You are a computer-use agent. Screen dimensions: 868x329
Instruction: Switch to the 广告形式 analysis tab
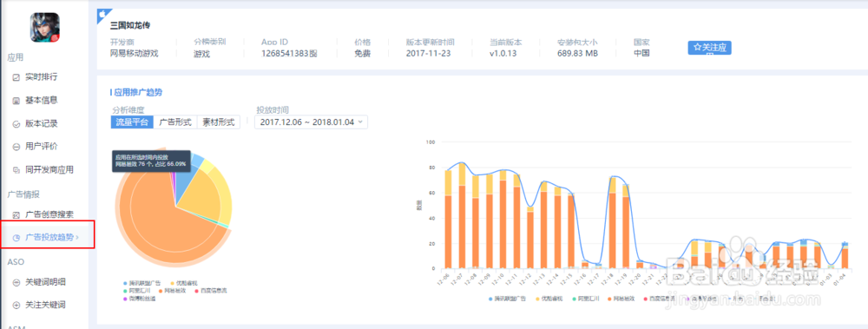(175, 122)
